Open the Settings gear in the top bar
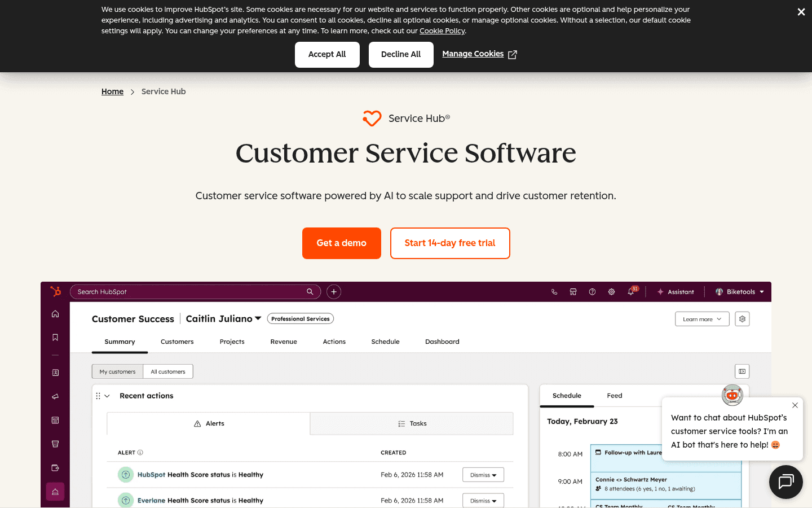 click(611, 292)
